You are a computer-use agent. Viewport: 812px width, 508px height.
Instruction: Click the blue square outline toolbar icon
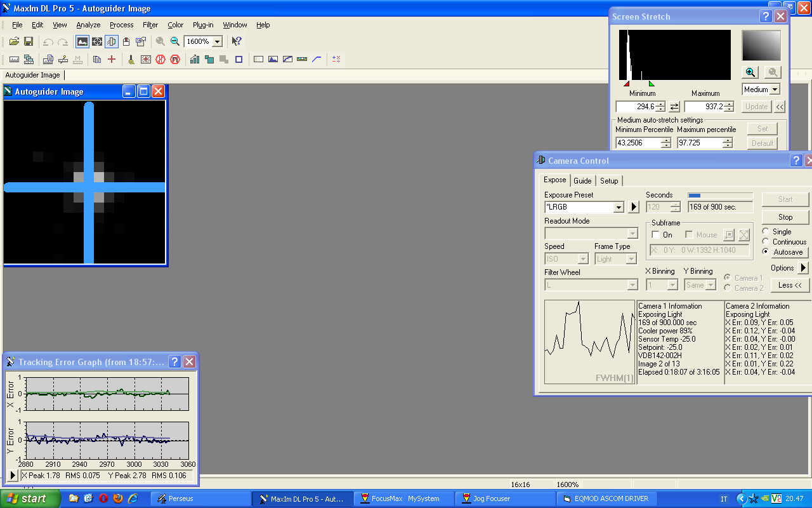click(239, 59)
